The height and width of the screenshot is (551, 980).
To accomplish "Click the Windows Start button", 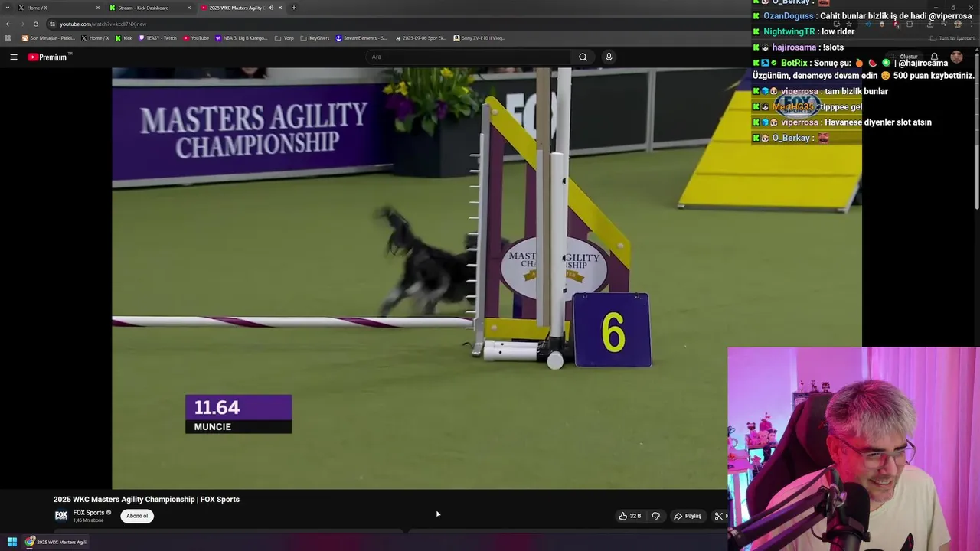I will tap(12, 542).
